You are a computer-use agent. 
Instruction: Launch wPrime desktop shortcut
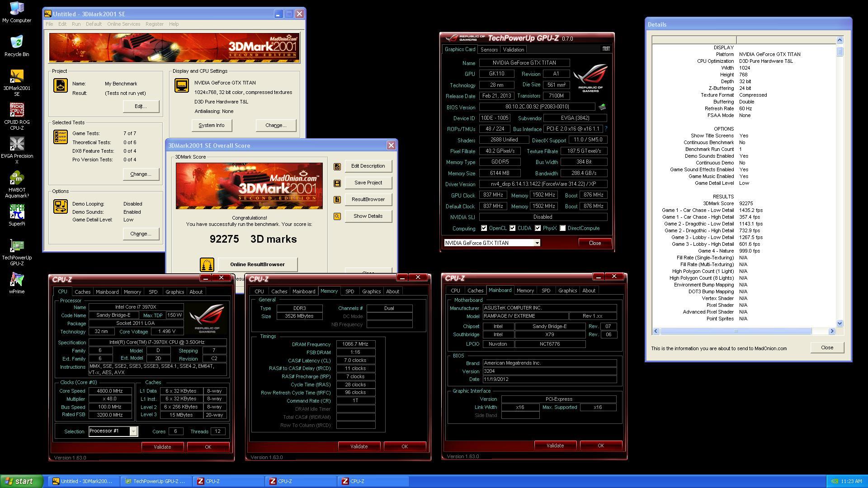click(x=17, y=283)
